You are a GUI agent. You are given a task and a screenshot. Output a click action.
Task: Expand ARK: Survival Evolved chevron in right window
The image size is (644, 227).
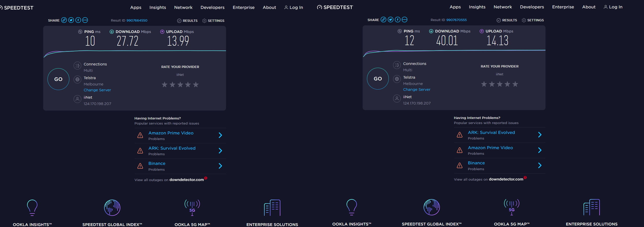pyautogui.click(x=540, y=135)
